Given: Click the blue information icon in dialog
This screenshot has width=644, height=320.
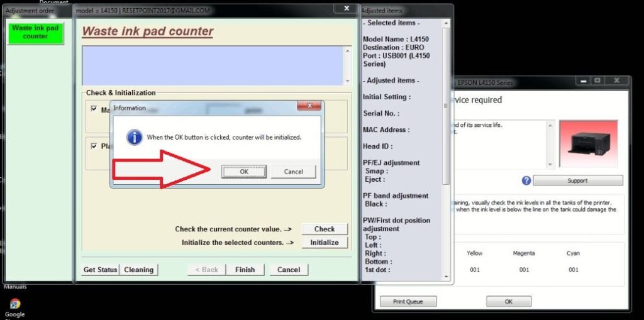Looking at the screenshot, I should tap(135, 137).
